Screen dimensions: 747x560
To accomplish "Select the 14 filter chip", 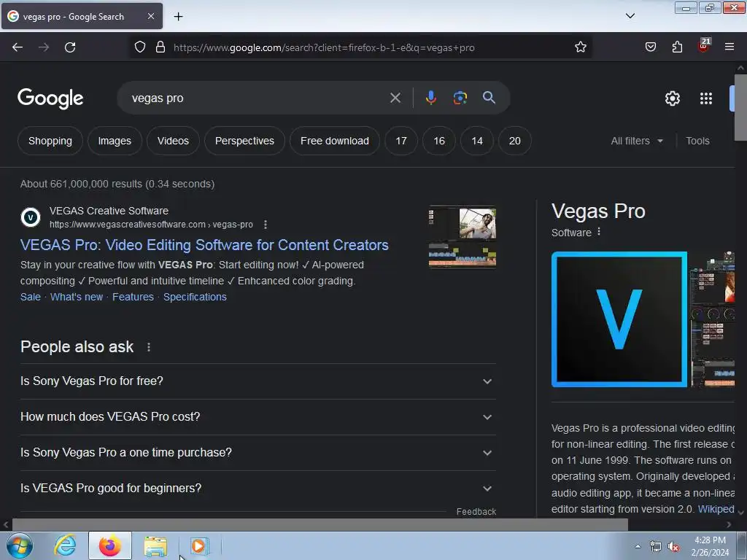I will 477,141.
